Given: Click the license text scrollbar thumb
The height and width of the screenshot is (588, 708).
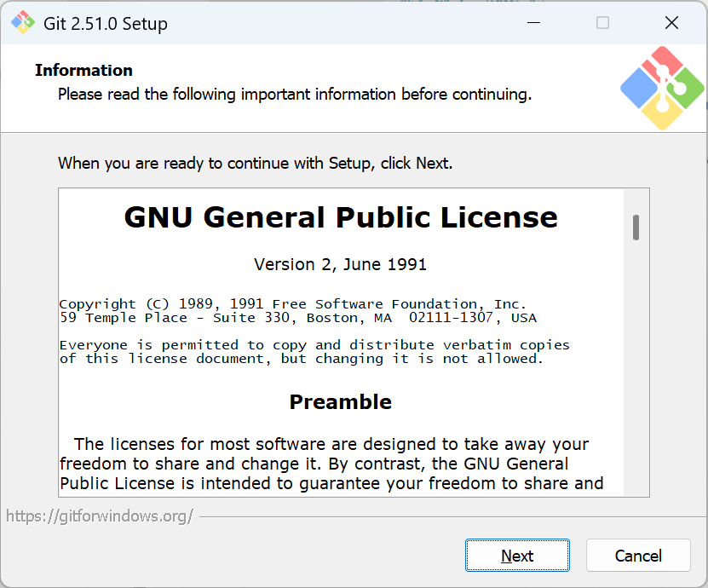Looking at the screenshot, I should [x=636, y=228].
